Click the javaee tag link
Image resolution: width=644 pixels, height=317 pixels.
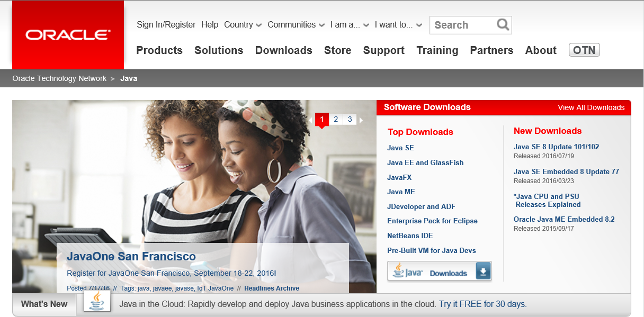point(162,288)
